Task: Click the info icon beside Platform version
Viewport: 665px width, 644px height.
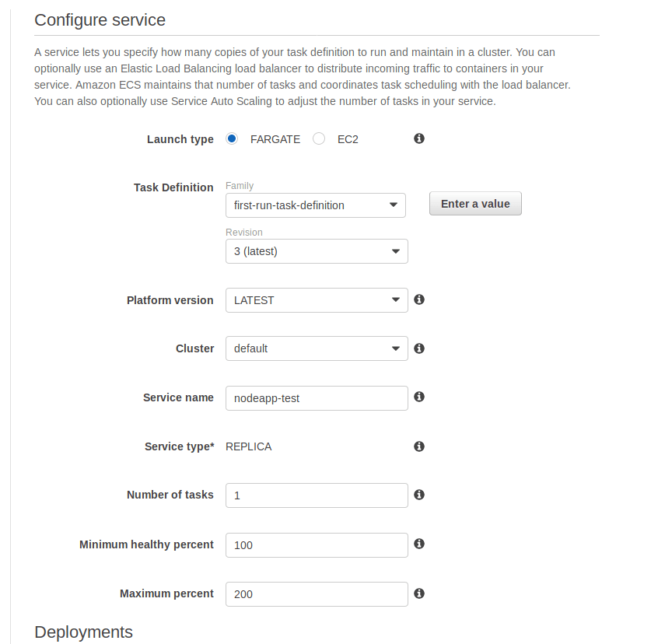Action: [x=419, y=299]
